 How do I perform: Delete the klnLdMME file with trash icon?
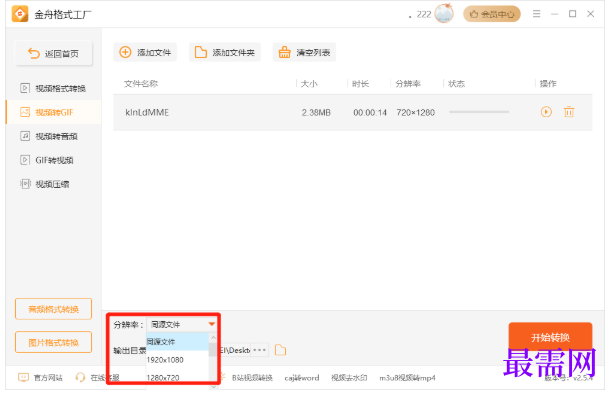[x=569, y=112]
